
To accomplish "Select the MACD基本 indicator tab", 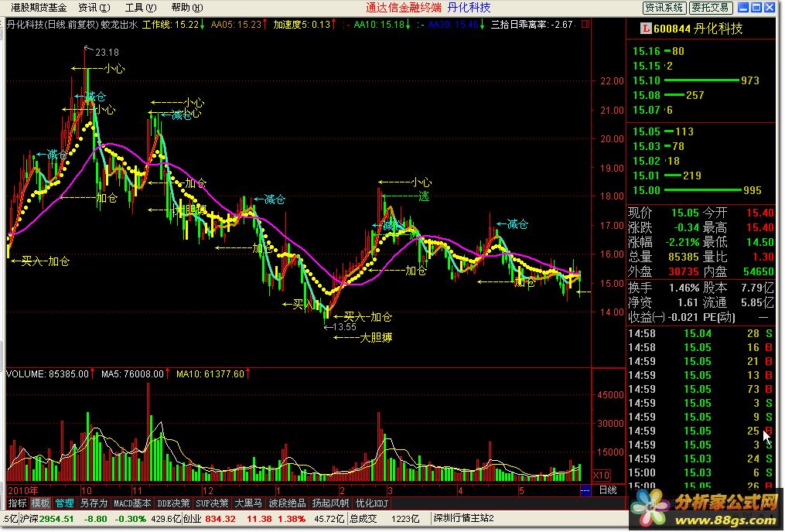I will pos(132,503).
